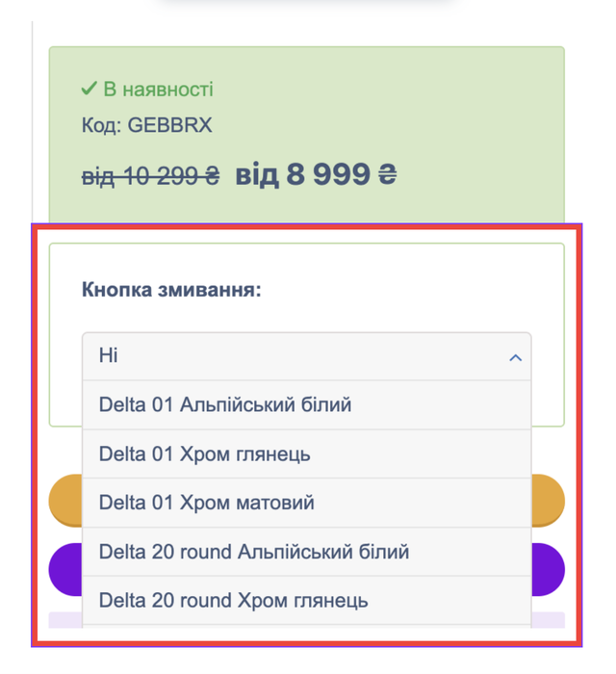Viewport: 616px width, 674px height.
Task: Click the crossed-out price 10 299
Action: pos(150,176)
